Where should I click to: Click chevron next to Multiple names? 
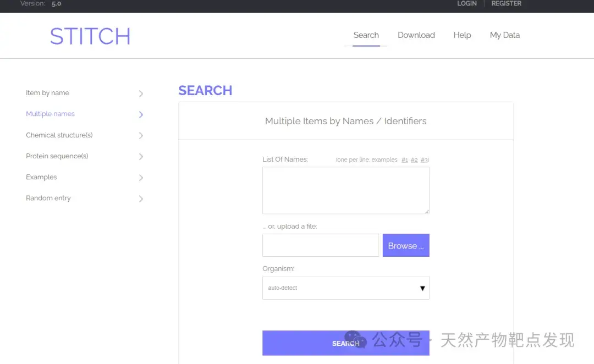pos(141,114)
